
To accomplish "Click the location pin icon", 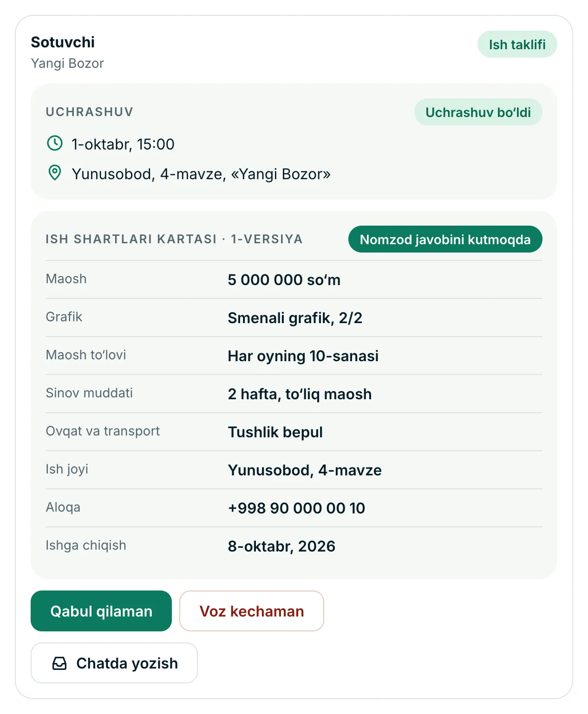I will pos(55,173).
